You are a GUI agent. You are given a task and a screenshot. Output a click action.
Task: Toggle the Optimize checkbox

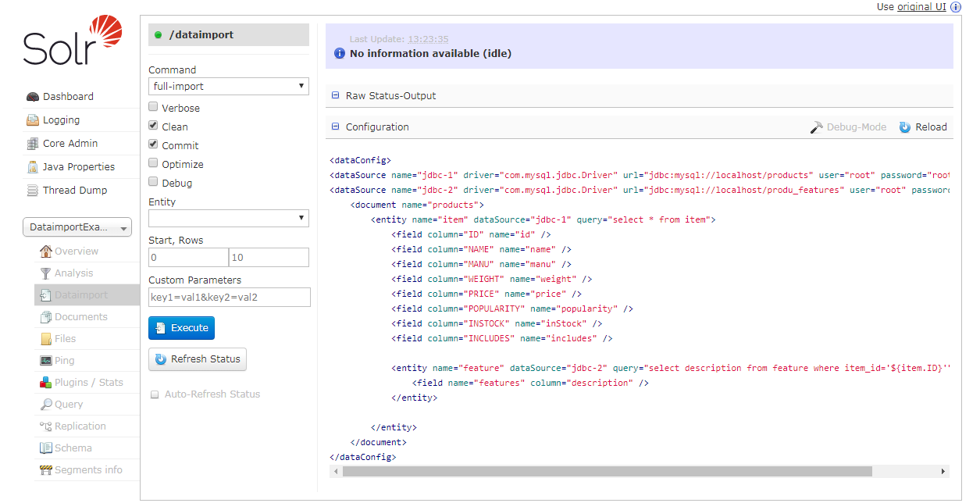pos(154,163)
